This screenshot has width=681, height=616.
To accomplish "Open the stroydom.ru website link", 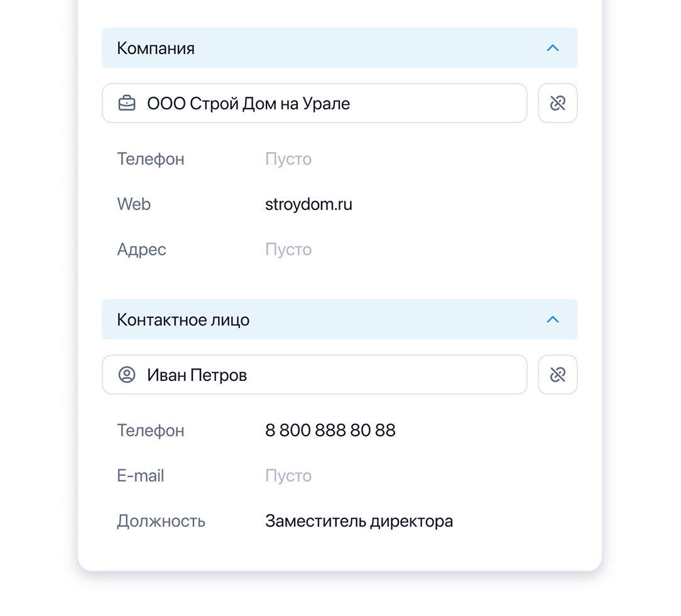I will (308, 204).
